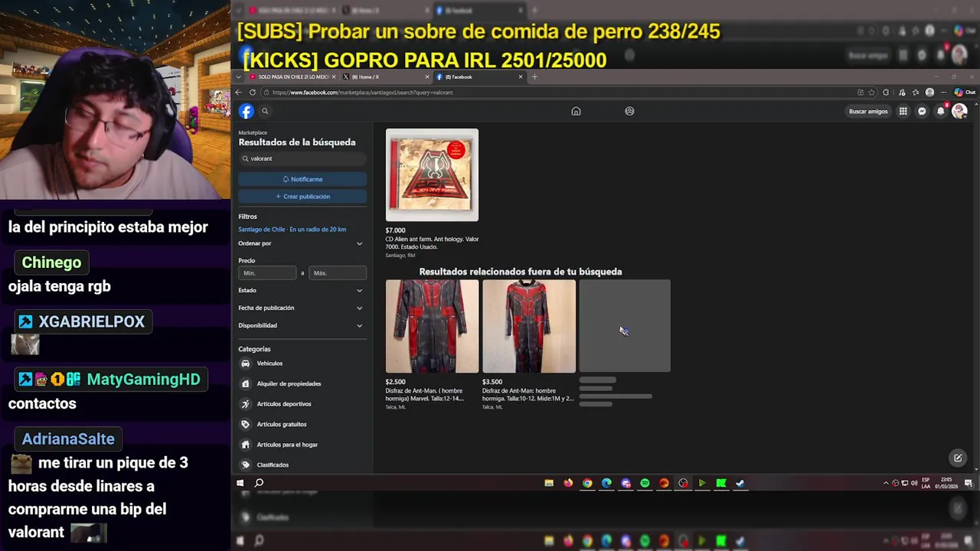
Task: Open Discord from taskbar
Action: [x=626, y=483]
